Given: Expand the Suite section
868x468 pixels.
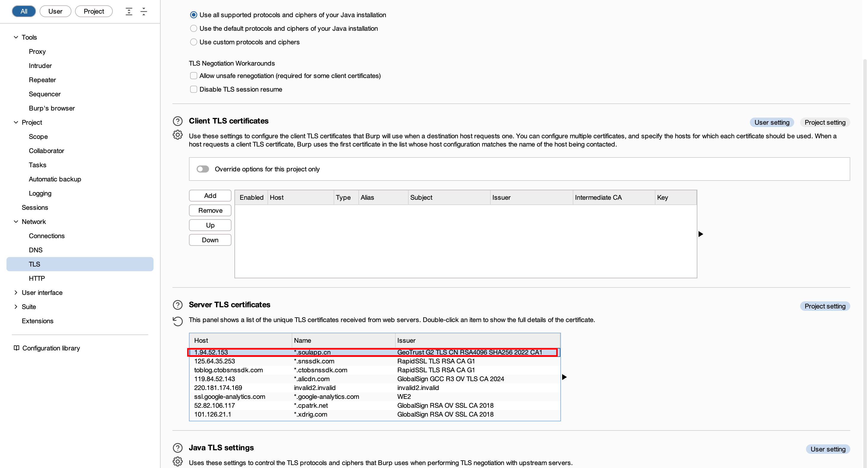Looking at the screenshot, I should click(16, 307).
